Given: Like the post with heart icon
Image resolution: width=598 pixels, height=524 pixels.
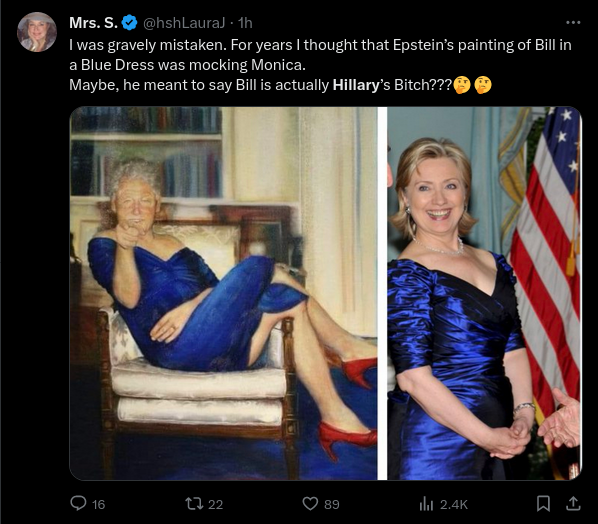Looking at the screenshot, I should (310, 504).
